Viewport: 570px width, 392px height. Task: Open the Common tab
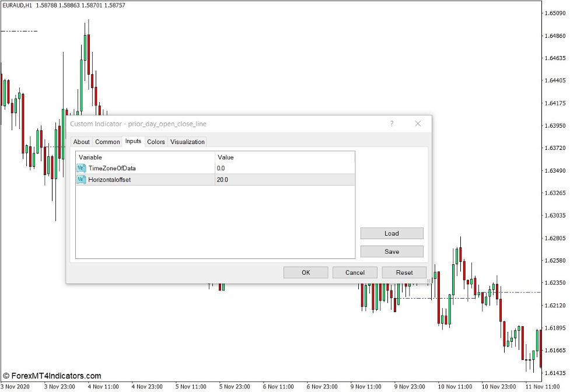[107, 142]
